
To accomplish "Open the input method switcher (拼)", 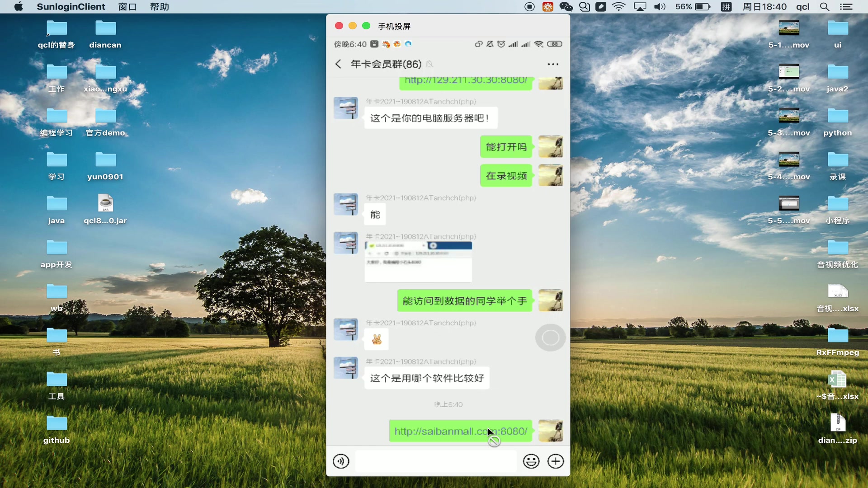I will tap(726, 7).
